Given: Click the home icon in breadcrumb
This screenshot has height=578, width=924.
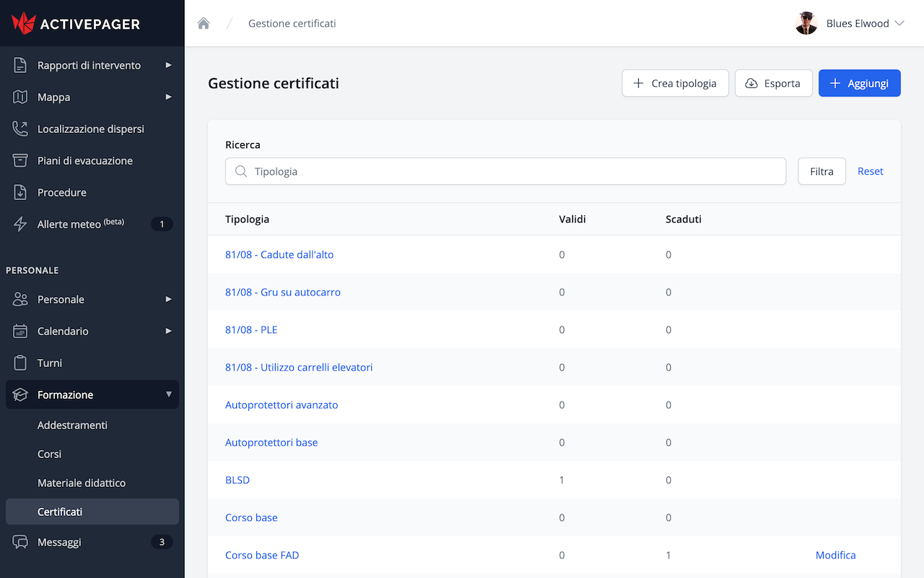Looking at the screenshot, I should 204,23.
